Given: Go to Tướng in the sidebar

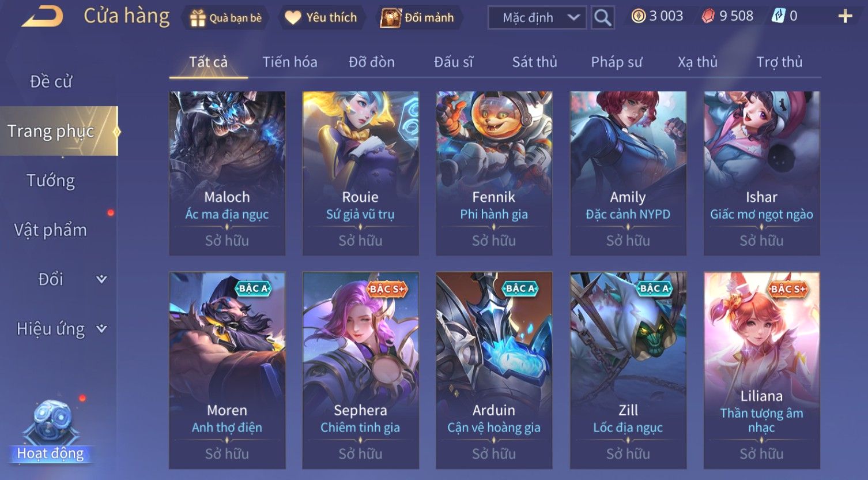Looking at the screenshot, I should tap(51, 181).
